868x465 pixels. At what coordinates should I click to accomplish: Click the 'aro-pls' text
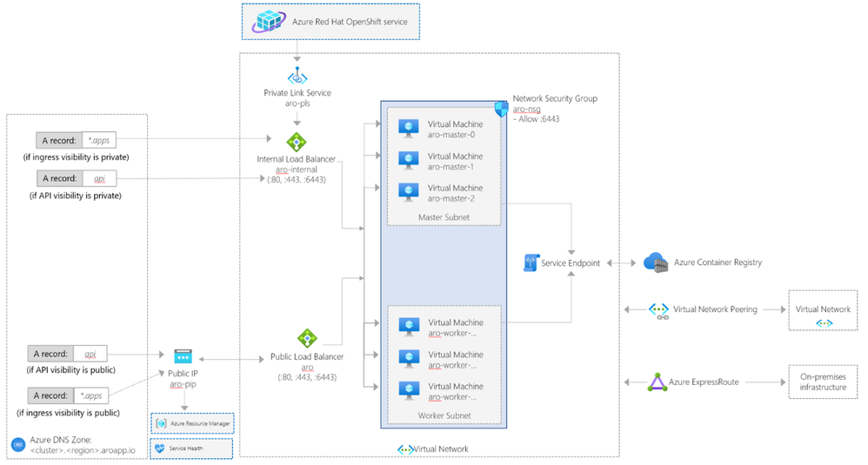297,103
